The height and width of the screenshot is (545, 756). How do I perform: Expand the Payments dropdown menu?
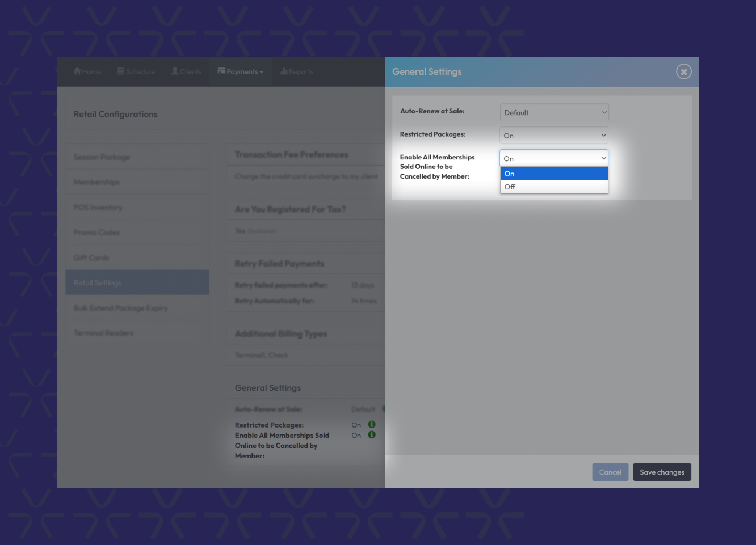pos(241,72)
